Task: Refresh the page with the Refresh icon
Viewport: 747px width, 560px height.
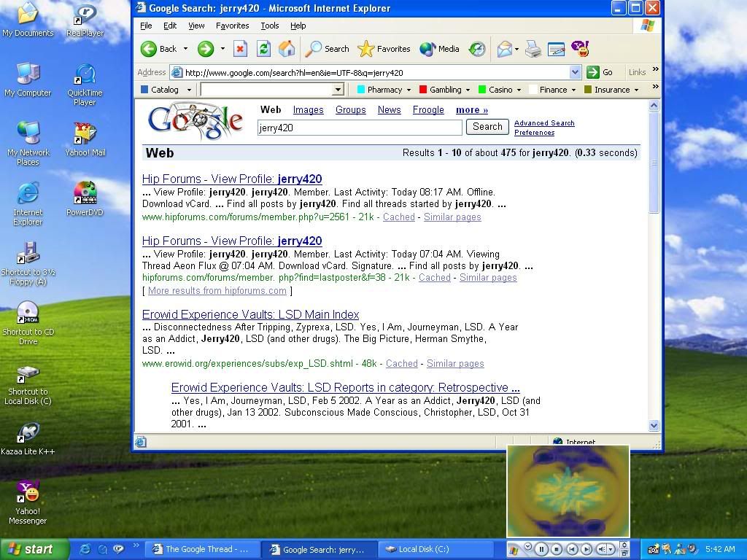Action: pos(263,49)
